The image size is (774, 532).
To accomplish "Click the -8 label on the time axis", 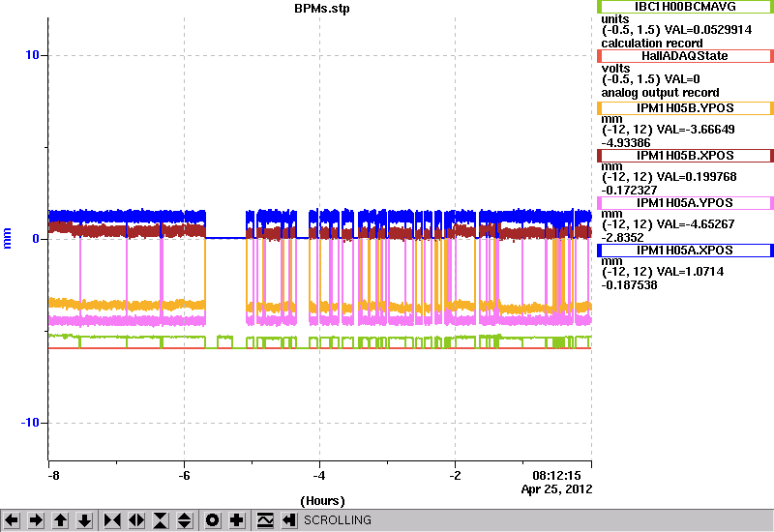I will tap(53, 476).
